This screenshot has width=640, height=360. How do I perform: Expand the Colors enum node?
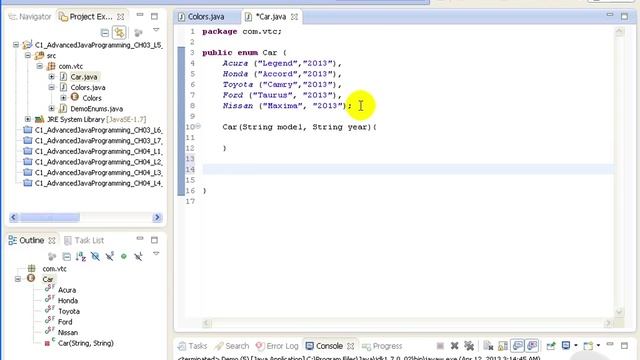pos(63,98)
